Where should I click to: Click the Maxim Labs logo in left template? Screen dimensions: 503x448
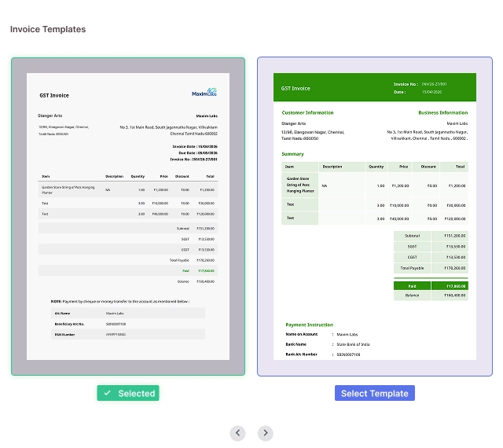[x=204, y=93]
